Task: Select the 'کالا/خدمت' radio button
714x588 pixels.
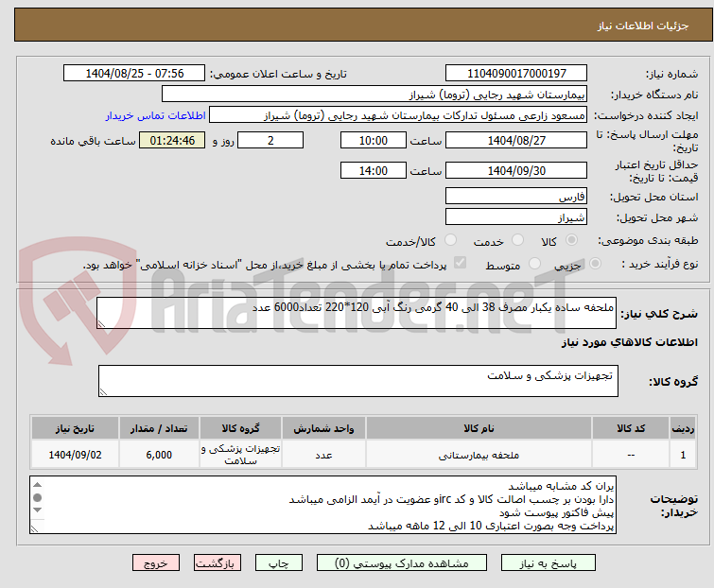Action: click(450, 240)
